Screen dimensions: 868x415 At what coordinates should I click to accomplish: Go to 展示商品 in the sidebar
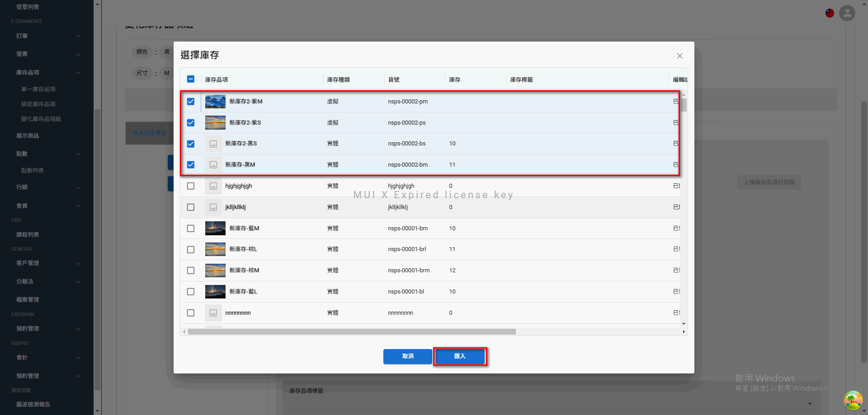[28, 136]
